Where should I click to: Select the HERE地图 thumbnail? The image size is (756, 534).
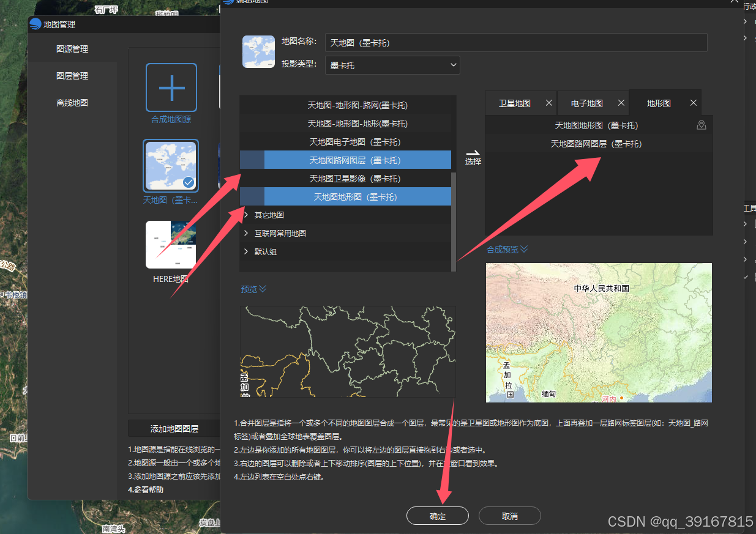[x=171, y=245]
